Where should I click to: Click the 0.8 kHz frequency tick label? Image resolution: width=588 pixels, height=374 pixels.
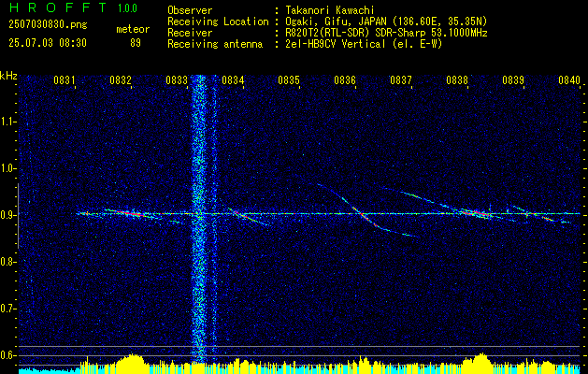[7, 262]
